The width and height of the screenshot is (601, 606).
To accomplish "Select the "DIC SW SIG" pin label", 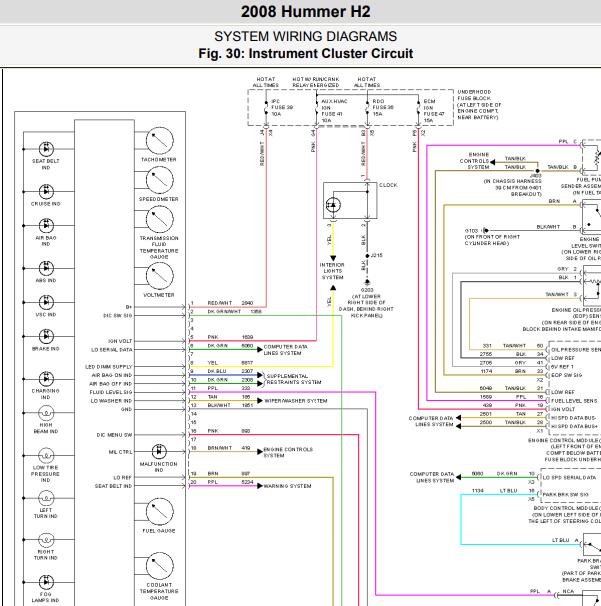I will tap(117, 316).
